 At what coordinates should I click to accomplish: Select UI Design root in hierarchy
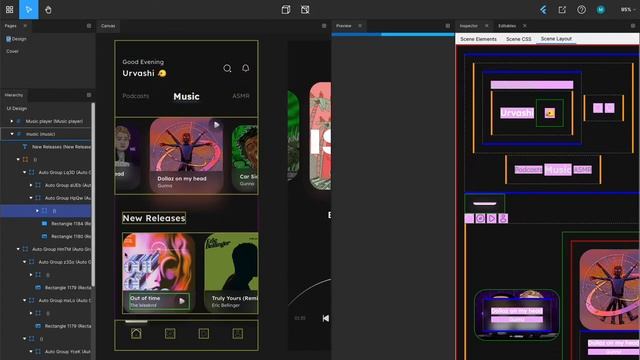tap(17, 109)
